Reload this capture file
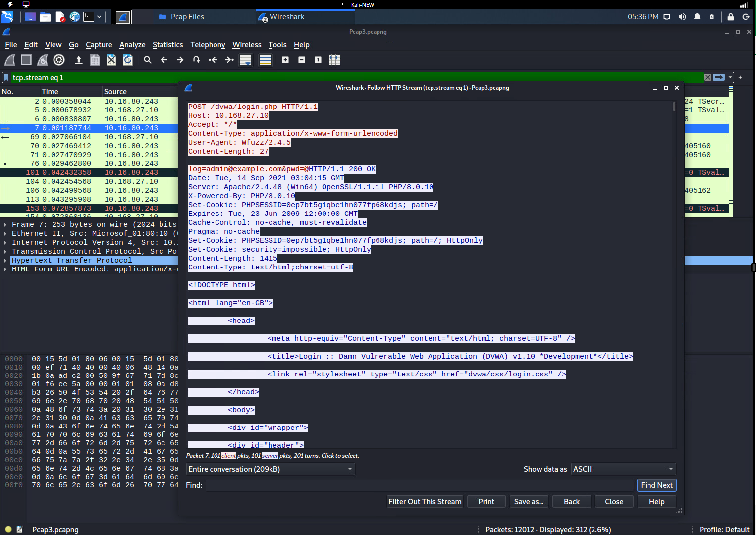 point(128,60)
